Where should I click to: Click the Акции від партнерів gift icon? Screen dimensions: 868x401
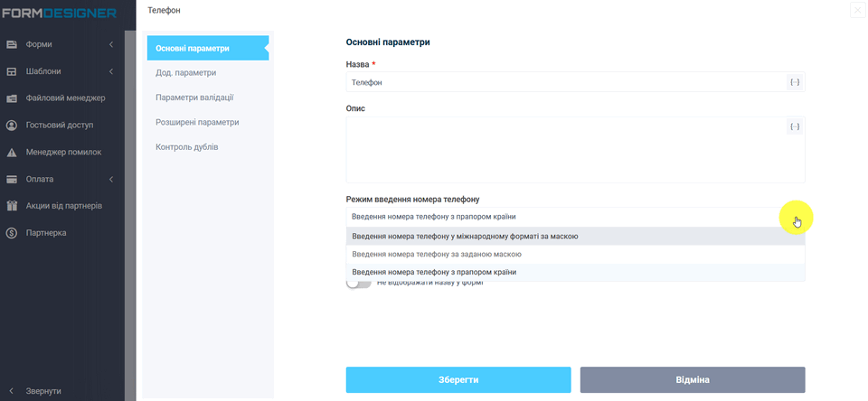pos(13,206)
